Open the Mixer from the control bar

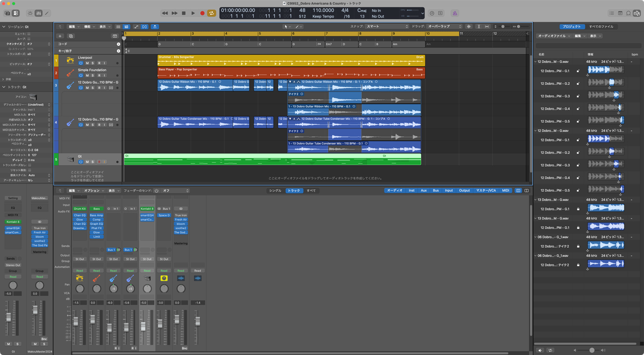[39, 13]
